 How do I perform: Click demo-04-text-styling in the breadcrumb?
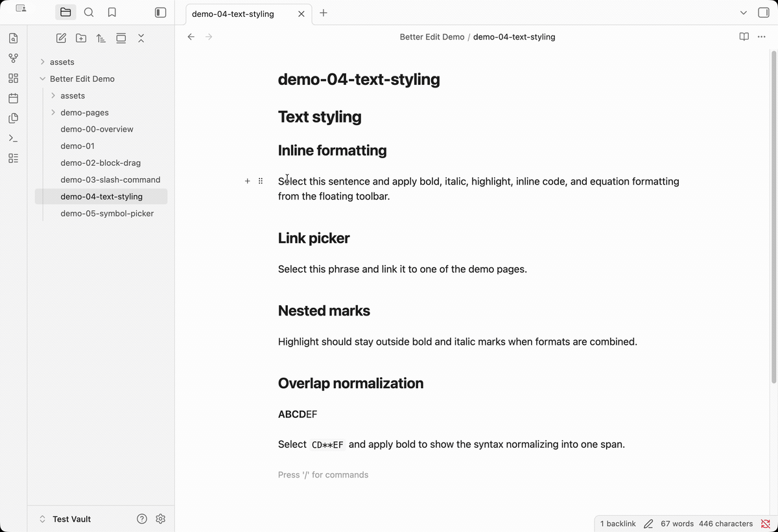click(x=514, y=37)
